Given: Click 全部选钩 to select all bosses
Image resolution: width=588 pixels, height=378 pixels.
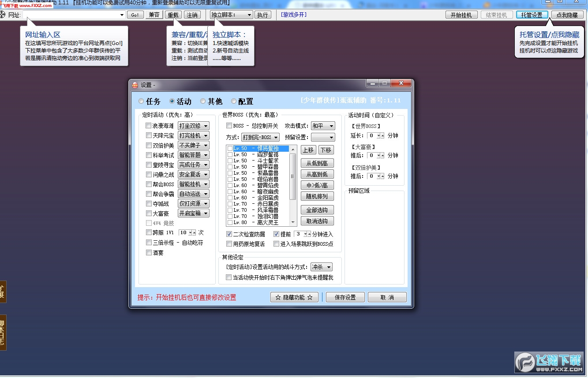Looking at the screenshot, I should click(317, 210).
